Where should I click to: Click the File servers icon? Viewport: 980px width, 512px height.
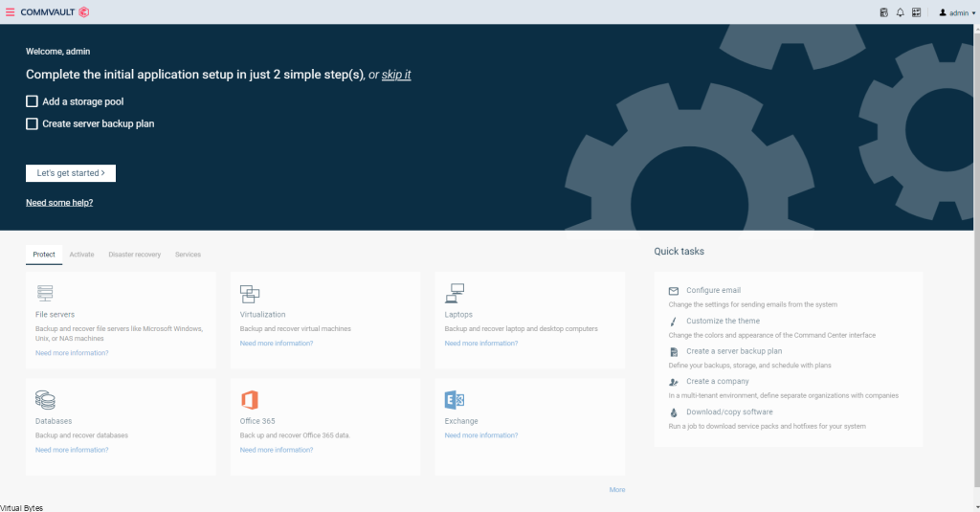45,293
